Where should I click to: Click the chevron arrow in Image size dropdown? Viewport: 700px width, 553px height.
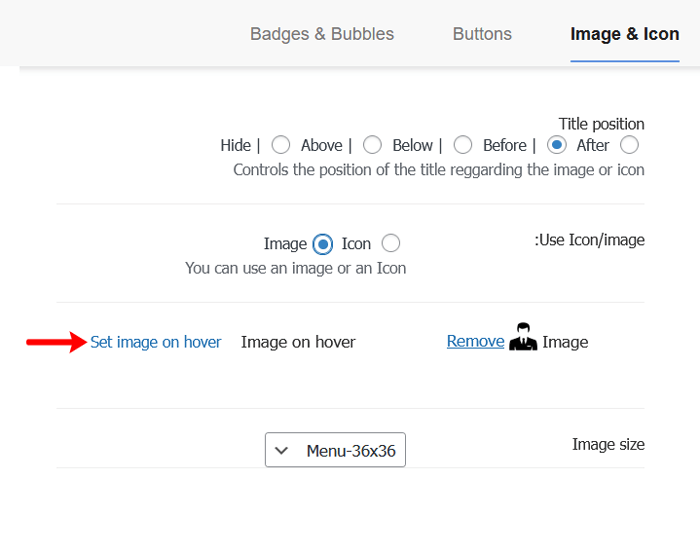point(282,451)
